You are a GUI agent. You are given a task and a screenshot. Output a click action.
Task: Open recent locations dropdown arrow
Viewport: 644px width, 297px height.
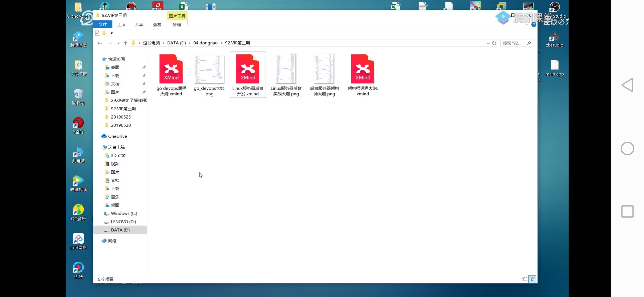(118, 43)
